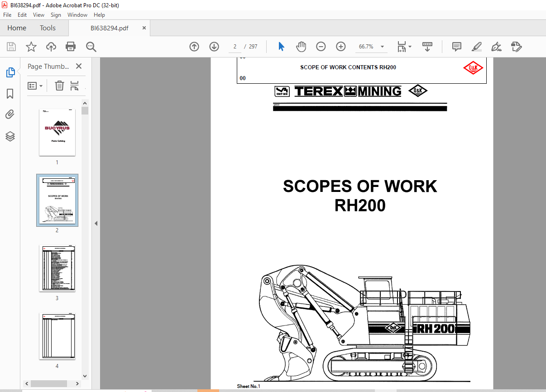Open the Sign document tool

(x=497, y=47)
